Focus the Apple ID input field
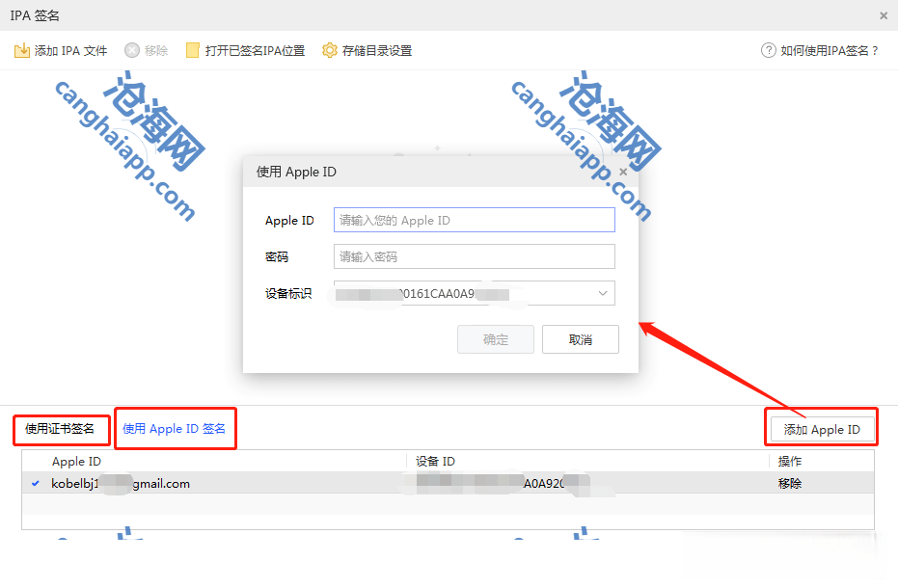Viewport: 898px width, 588px height. coord(474,221)
